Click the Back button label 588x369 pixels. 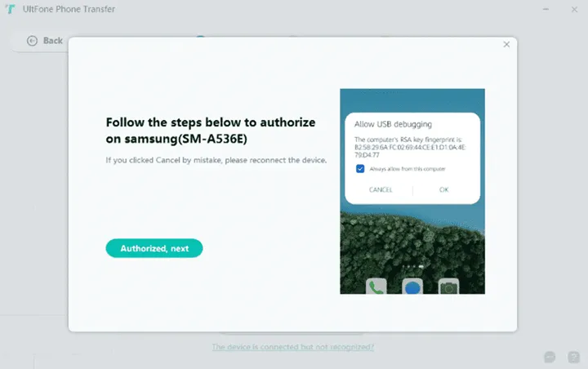point(53,40)
